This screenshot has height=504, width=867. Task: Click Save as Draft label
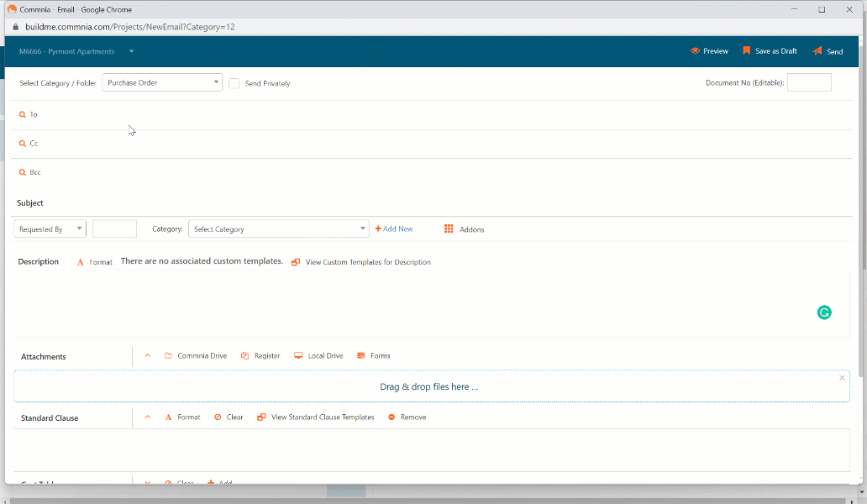pos(775,51)
